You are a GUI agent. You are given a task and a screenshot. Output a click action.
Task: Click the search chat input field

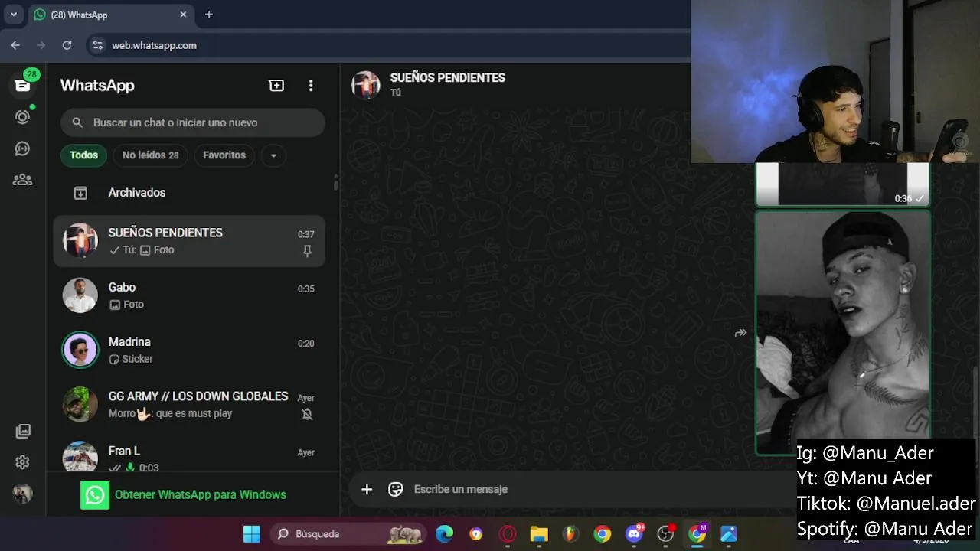click(x=193, y=122)
